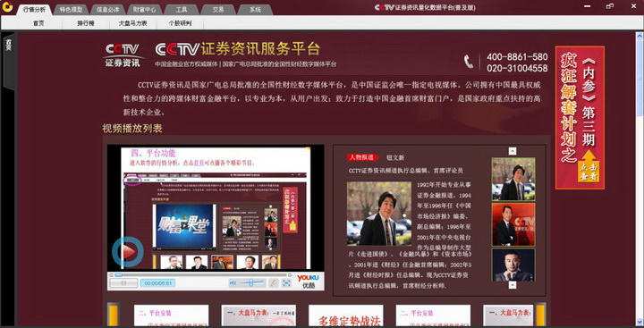The width and height of the screenshot is (644, 328).
Task: Go to 首页 in the sub-toolbar
Action: [38, 23]
